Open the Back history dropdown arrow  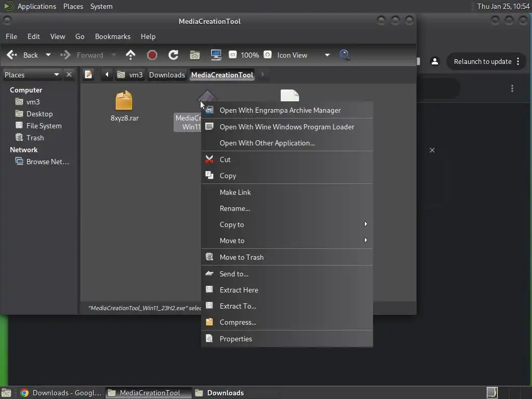pyautogui.click(x=48, y=55)
